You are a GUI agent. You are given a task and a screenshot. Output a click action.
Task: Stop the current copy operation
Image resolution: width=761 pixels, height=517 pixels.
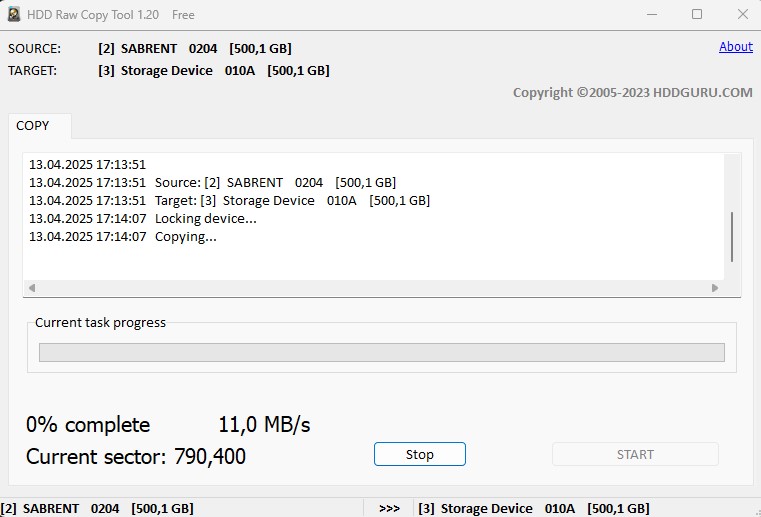click(x=419, y=454)
